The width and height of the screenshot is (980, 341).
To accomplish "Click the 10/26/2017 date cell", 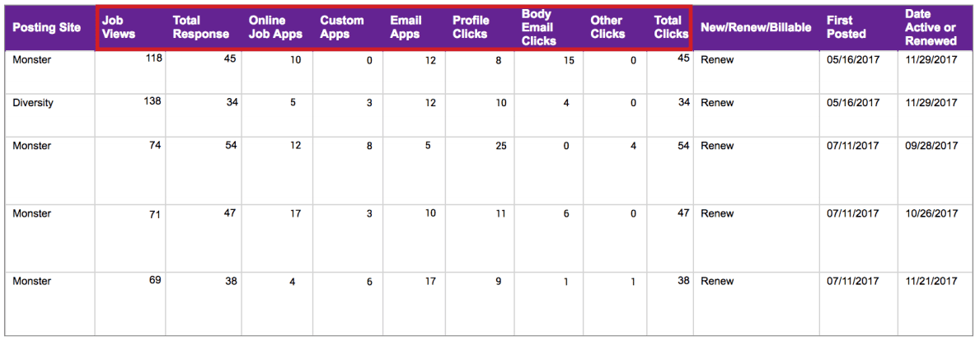I will point(931,213).
